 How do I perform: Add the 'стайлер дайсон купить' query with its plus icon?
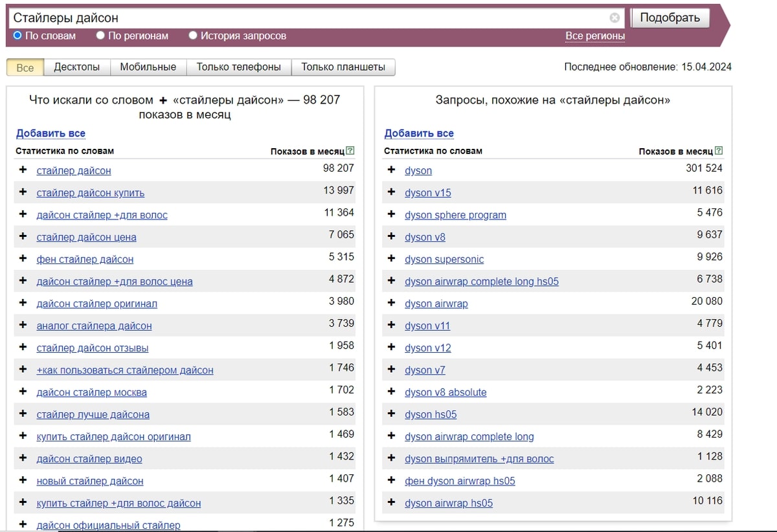[23, 192]
